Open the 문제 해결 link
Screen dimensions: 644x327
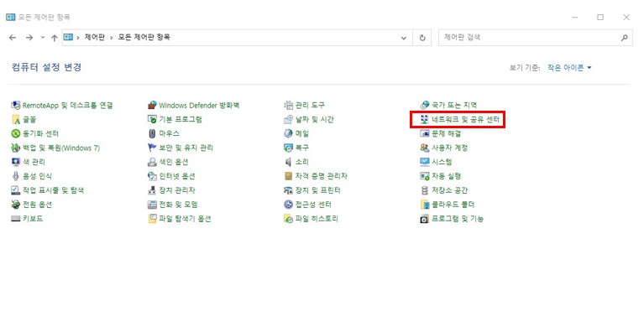click(447, 134)
